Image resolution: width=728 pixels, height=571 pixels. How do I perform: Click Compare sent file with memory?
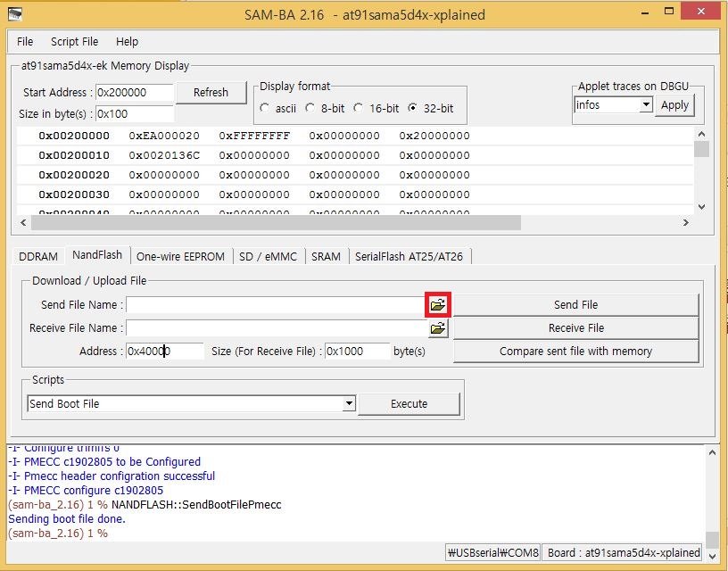575,352
